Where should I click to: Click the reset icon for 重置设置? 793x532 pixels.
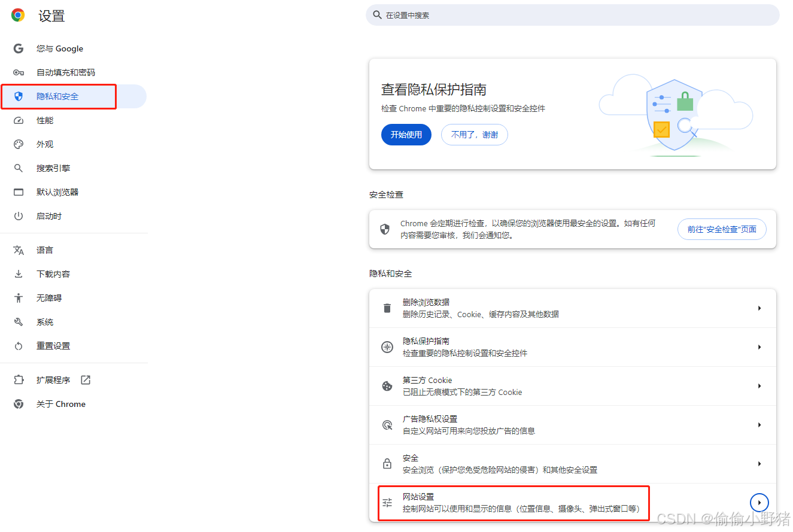click(x=19, y=346)
